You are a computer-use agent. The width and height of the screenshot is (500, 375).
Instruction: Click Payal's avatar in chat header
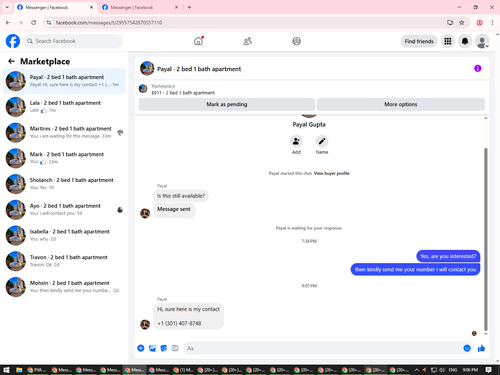(147, 68)
